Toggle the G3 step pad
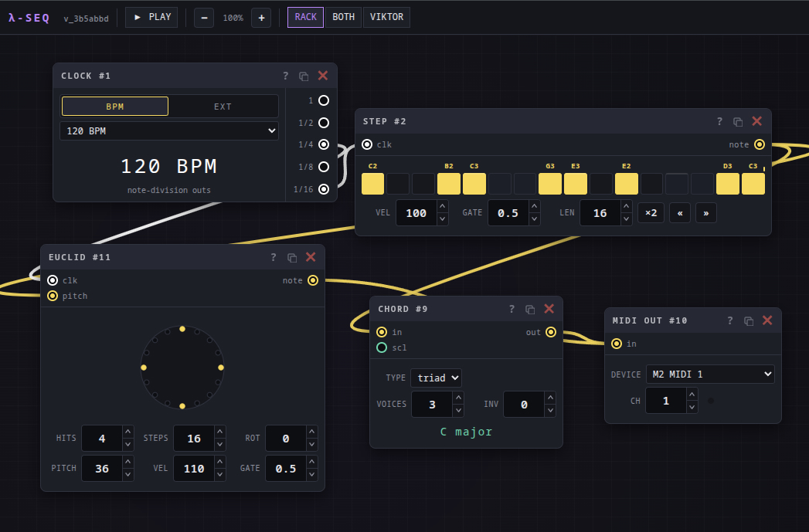809x532 pixels. tap(550, 184)
